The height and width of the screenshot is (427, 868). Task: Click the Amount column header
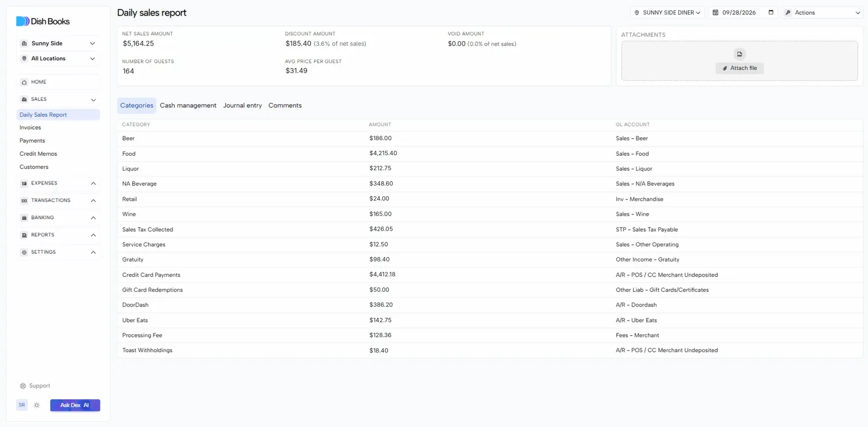coord(380,125)
